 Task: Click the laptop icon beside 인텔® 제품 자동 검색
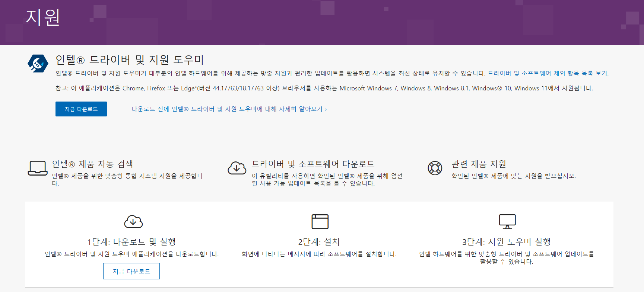pyautogui.click(x=38, y=168)
